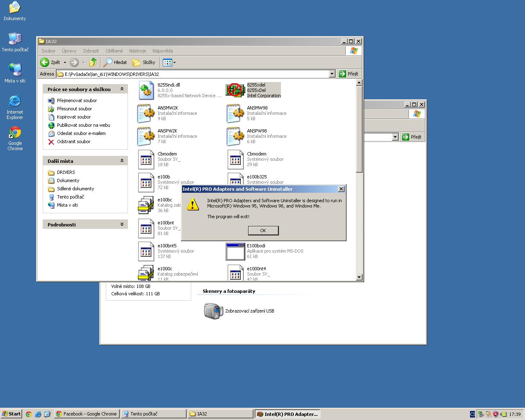525x420 pixels.
Task: Click Odeslat soubor e-mailem link
Action: pos(81,133)
